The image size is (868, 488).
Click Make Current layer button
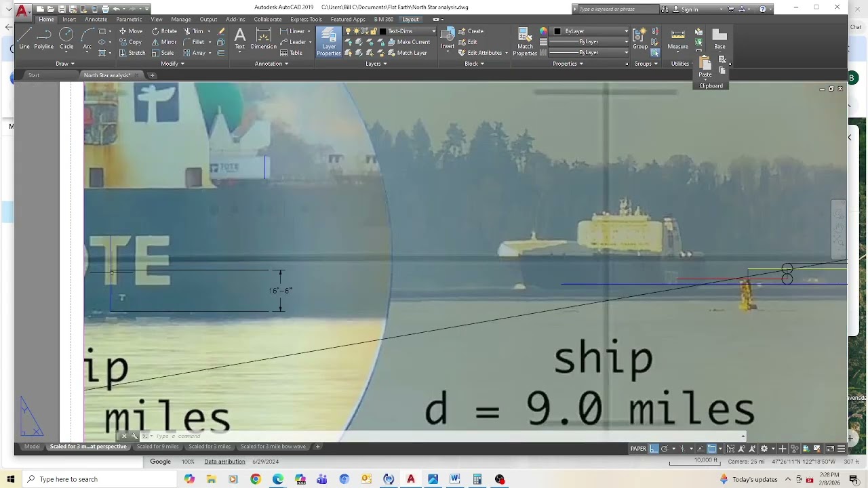click(x=409, y=42)
